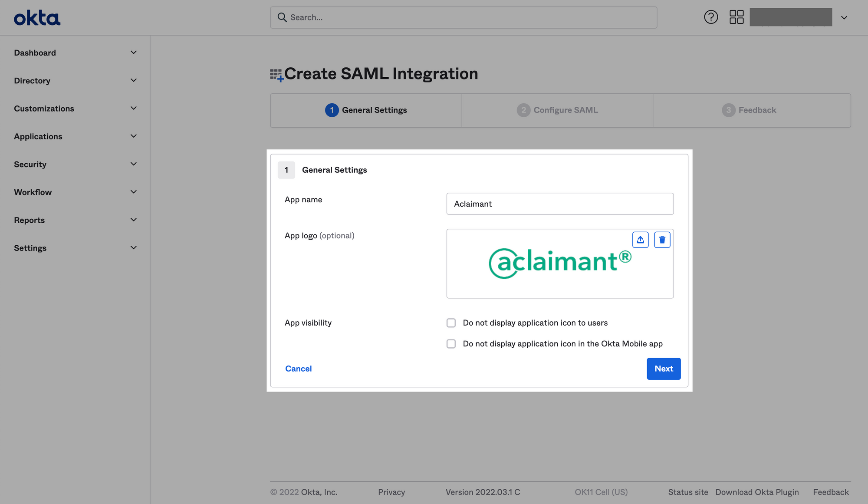Expand the Dashboard menu chevron
This screenshot has height=504, width=868.
click(134, 53)
